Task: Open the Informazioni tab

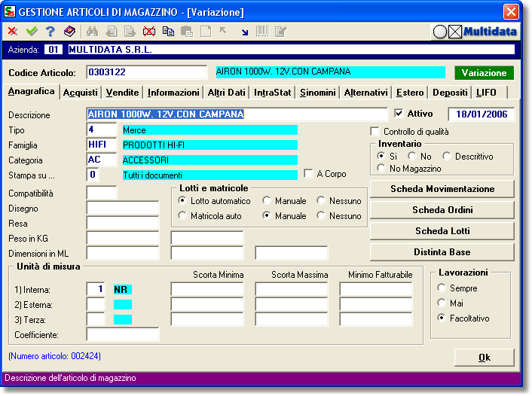Action: coord(173,93)
